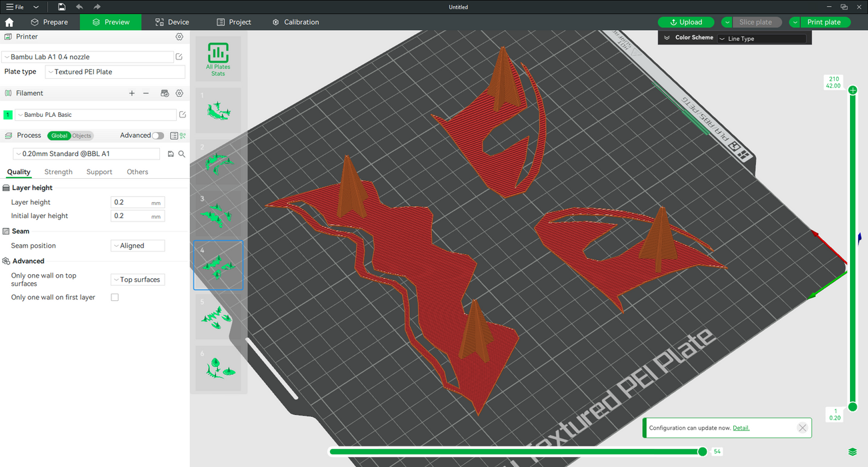Enable the Advanced toggle switch
Viewport: 868px width, 467px height.
(x=158, y=135)
